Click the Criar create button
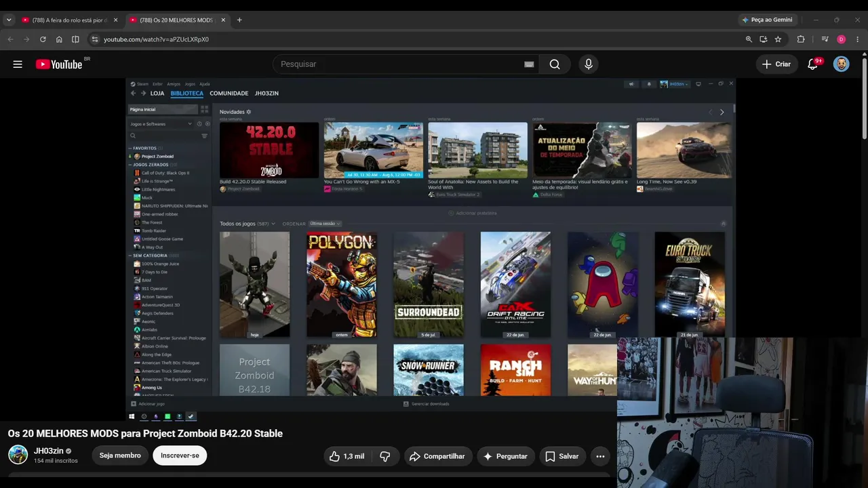Image resolution: width=868 pixels, height=488 pixels. tap(776, 64)
